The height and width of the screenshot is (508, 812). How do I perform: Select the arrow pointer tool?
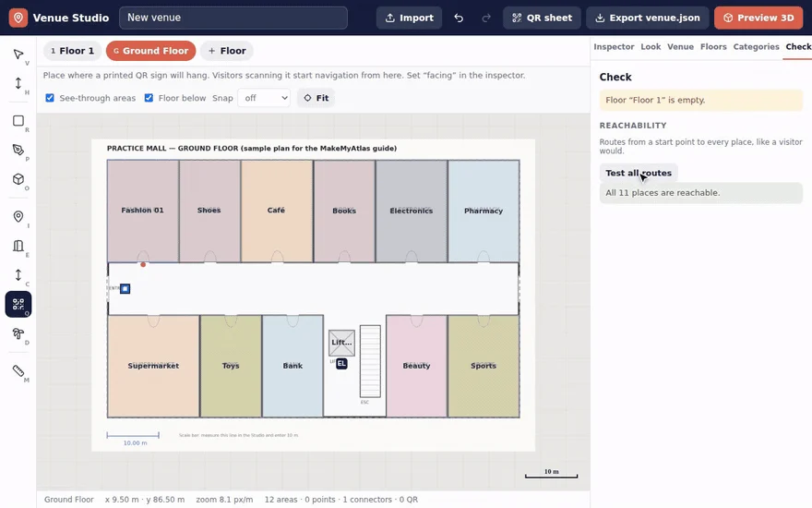(18, 54)
